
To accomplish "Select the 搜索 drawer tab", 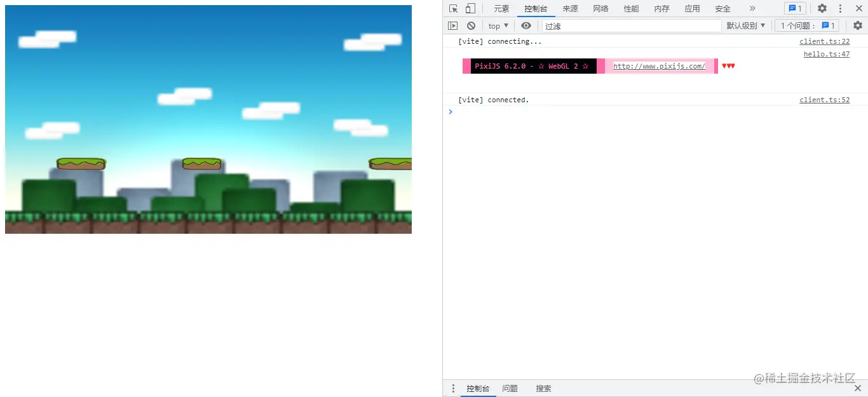I will 543,389.
